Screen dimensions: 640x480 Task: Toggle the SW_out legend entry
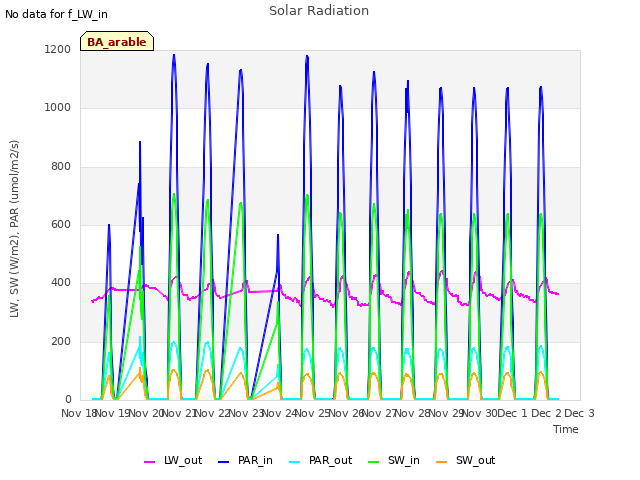[x=466, y=460]
